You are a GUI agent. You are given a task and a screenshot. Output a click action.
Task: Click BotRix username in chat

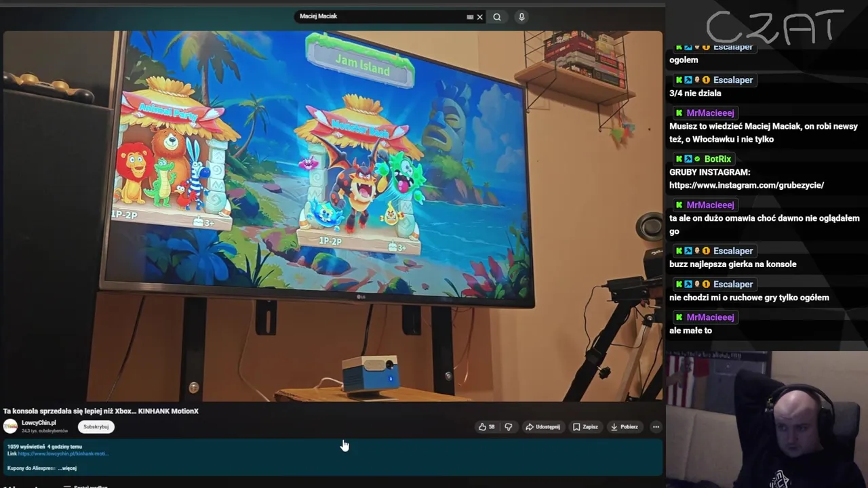(x=717, y=159)
